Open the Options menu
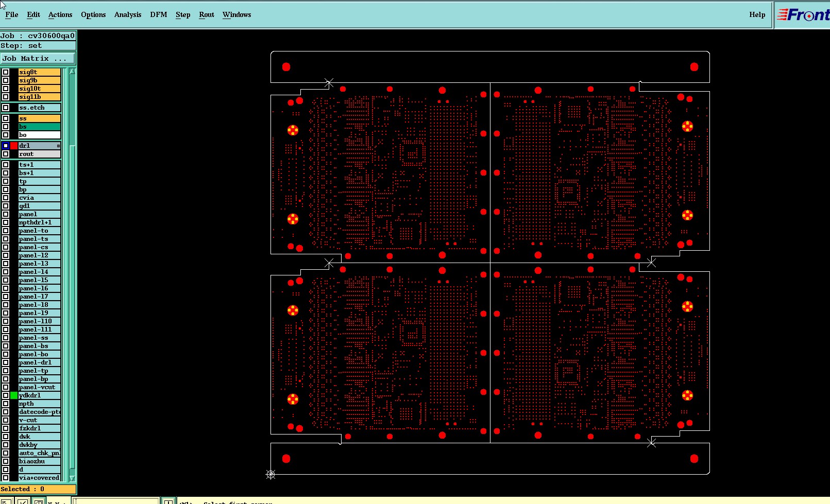This screenshot has width=830, height=504. click(x=93, y=14)
